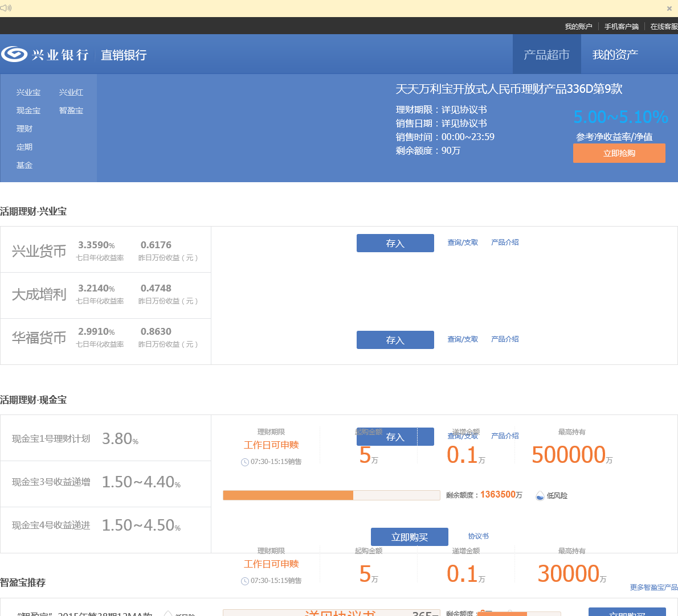Select 兴业红 in side menu
The width and height of the screenshot is (678, 616).
[x=71, y=92]
